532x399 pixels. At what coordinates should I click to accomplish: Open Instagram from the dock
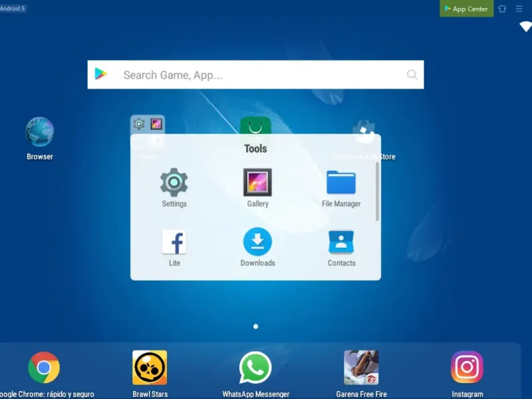tap(467, 367)
